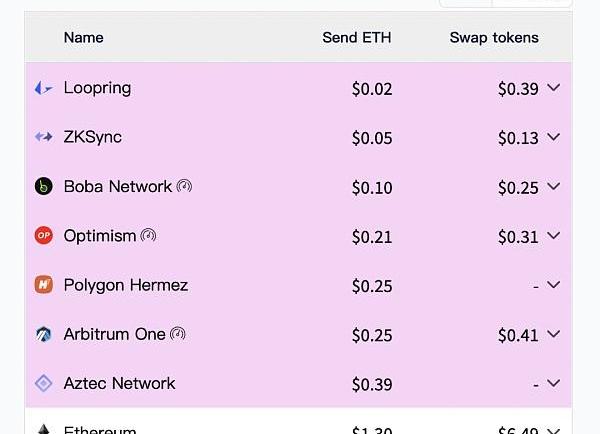Expand the Loopring row details

click(x=554, y=88)
